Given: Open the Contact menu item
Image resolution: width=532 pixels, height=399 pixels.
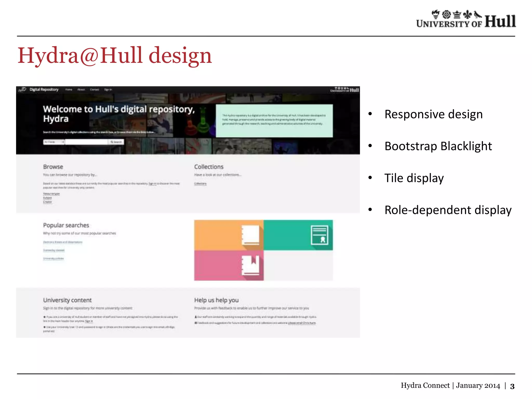Looking at the screenshot, I should coord(95,90).
